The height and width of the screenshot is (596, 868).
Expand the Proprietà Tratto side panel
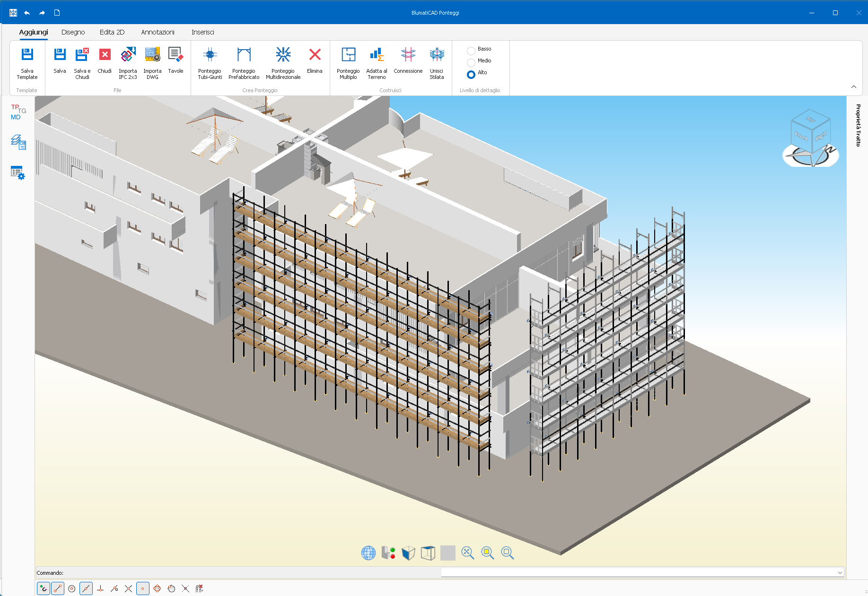pos(858,125)
